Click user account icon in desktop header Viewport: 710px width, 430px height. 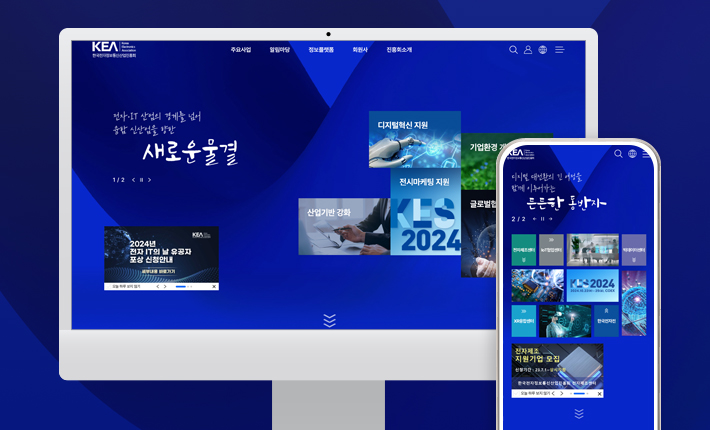pos(528,50)
